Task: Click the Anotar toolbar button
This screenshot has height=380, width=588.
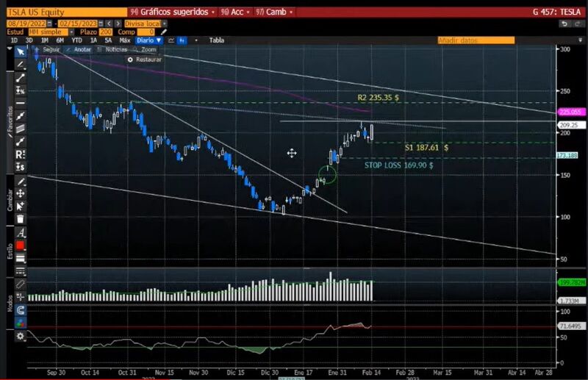Action: coord(79,49)
